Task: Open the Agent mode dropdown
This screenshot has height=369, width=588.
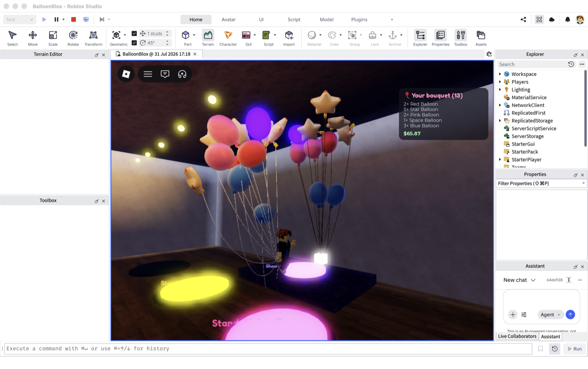Action: pos(550,315)
